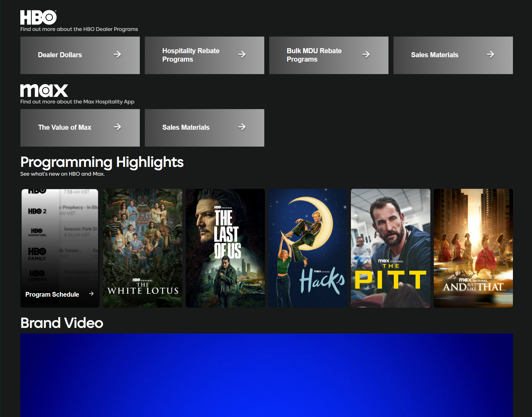Click the arrow beside Program Schedule

[91, 294]
